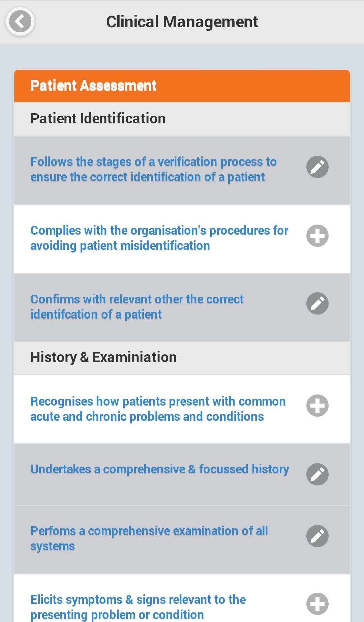Tap the grey 'Undertakes a comprehensive' row background
Image resolution: width=364 pixels, height=622 pixels.
162,492
